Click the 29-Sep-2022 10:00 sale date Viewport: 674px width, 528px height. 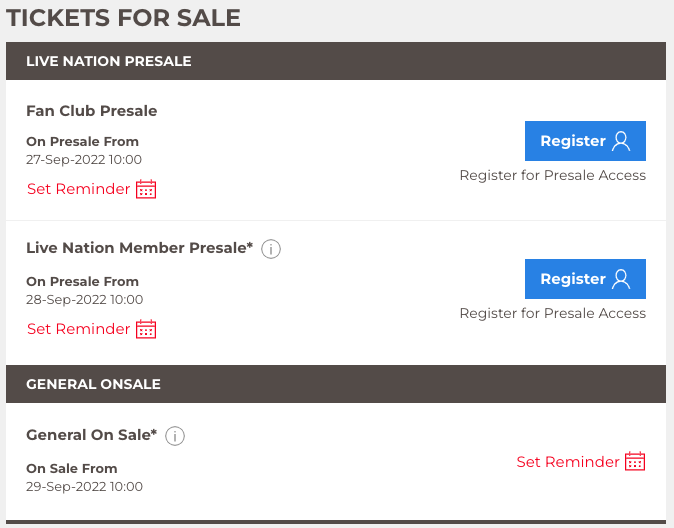coord(84,487)
